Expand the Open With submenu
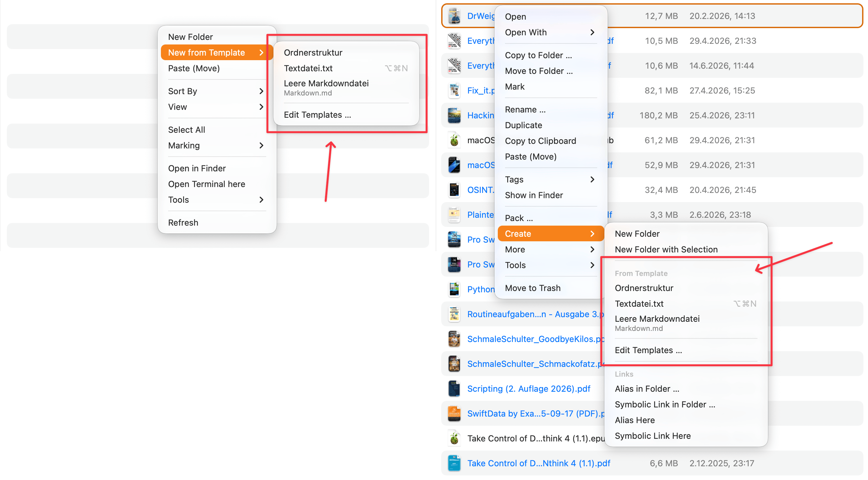This screenshot has width=868, height=480. point(550,32)
